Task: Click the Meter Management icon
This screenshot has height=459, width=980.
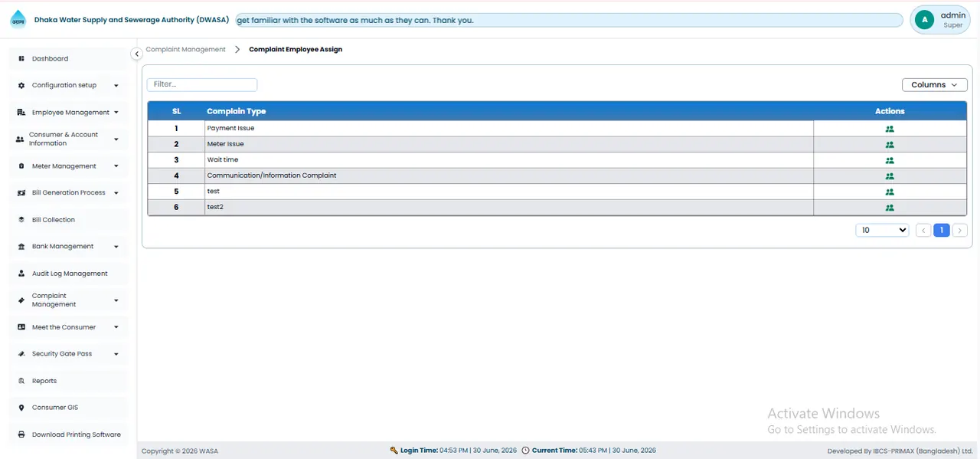Action: coord(21,166)
